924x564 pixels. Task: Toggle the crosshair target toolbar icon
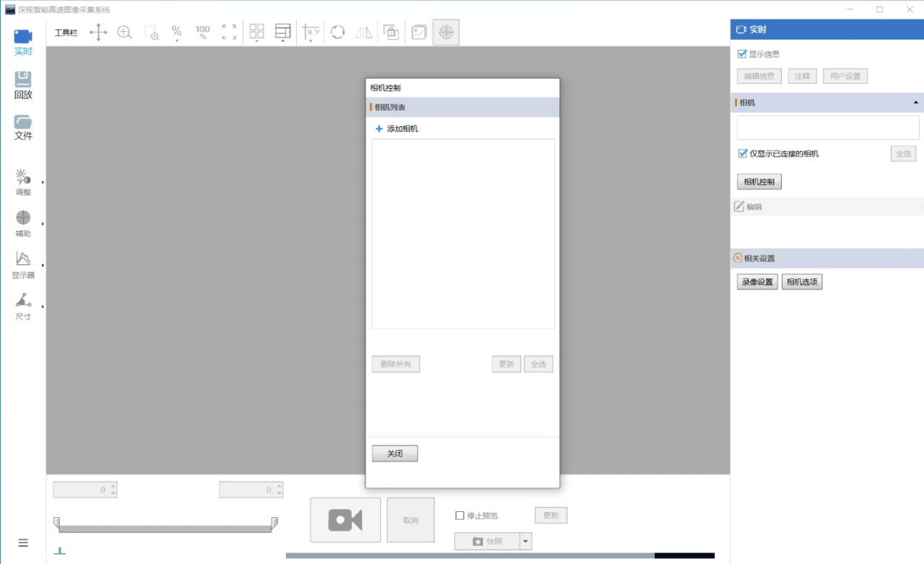(x=446, y=32)
